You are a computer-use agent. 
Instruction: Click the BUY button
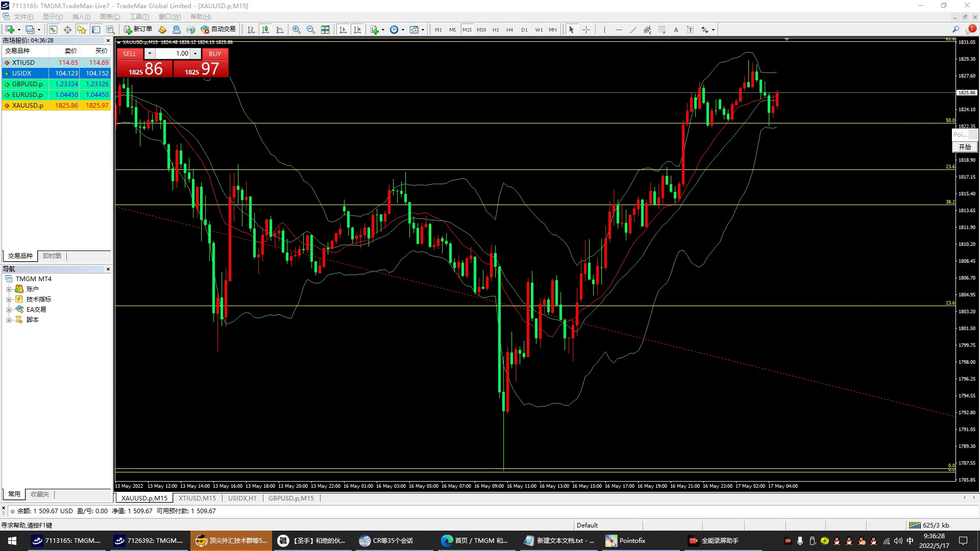215,54
